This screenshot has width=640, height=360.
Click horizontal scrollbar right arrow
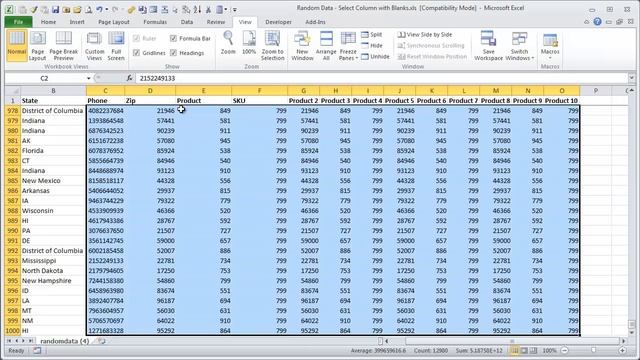pyautogui.click(x=624, y=341)
